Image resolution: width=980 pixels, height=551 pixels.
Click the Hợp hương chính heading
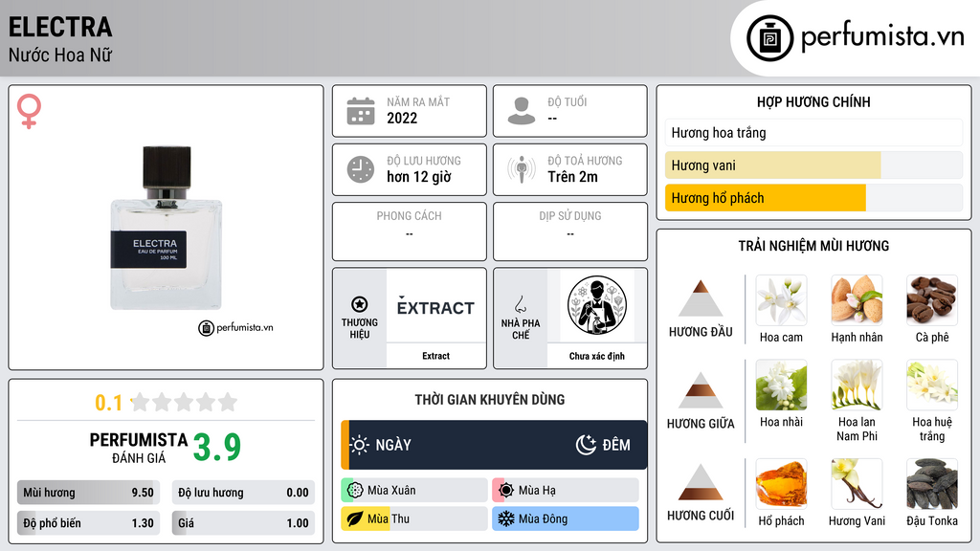(x=813, y=101)
